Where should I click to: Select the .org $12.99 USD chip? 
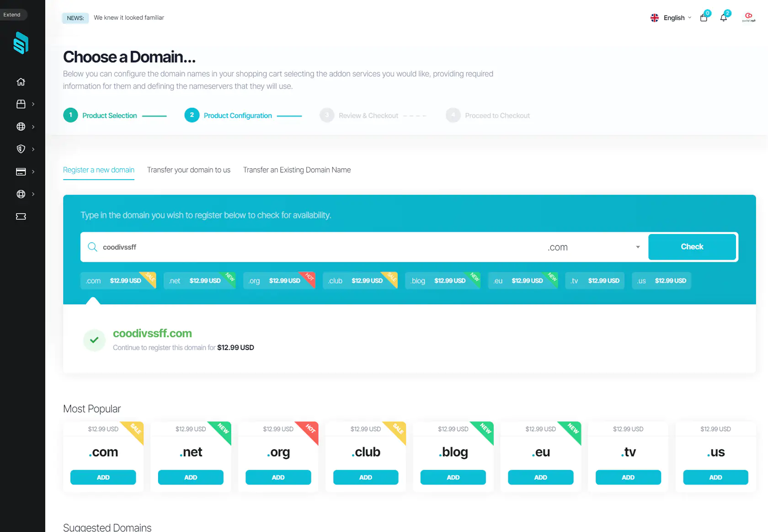279,281
